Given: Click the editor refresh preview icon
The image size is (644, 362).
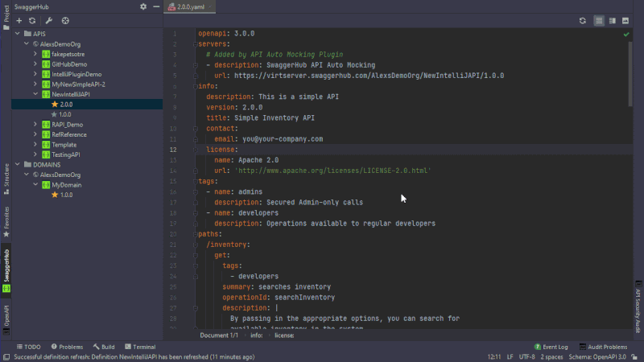Looking at the screenshot, I should click(x=582, y=21).
